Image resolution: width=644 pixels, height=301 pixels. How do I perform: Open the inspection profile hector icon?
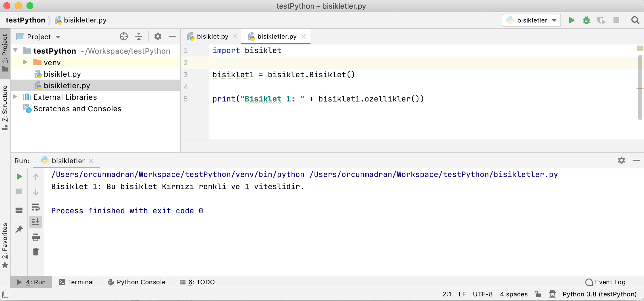point(552,294)
